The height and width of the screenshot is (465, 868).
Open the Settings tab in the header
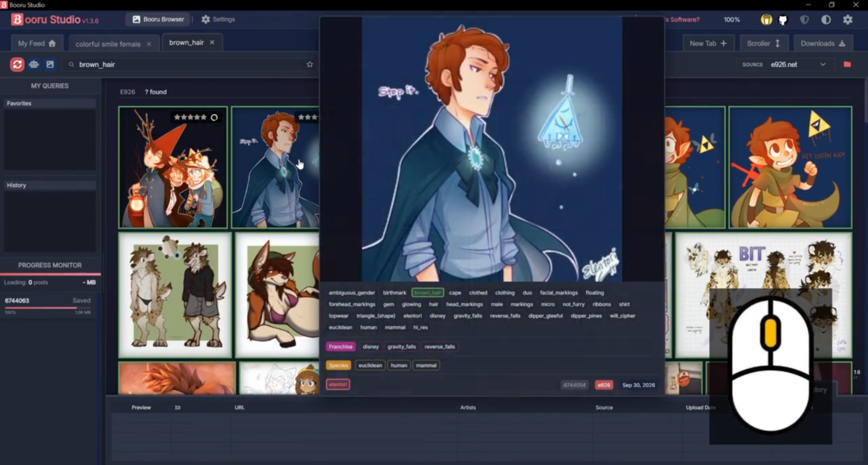218,19
